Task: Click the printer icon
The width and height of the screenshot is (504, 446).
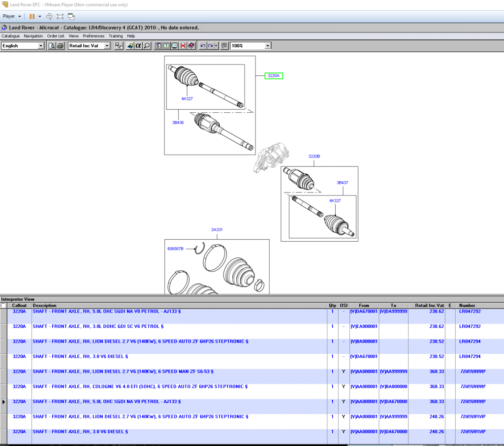Action: point(60,46)
